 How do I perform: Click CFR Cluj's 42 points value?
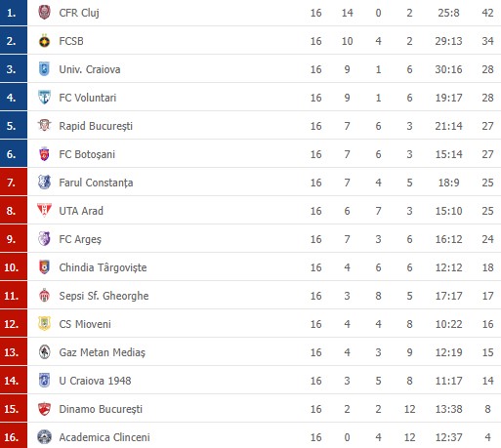point(487,13)
